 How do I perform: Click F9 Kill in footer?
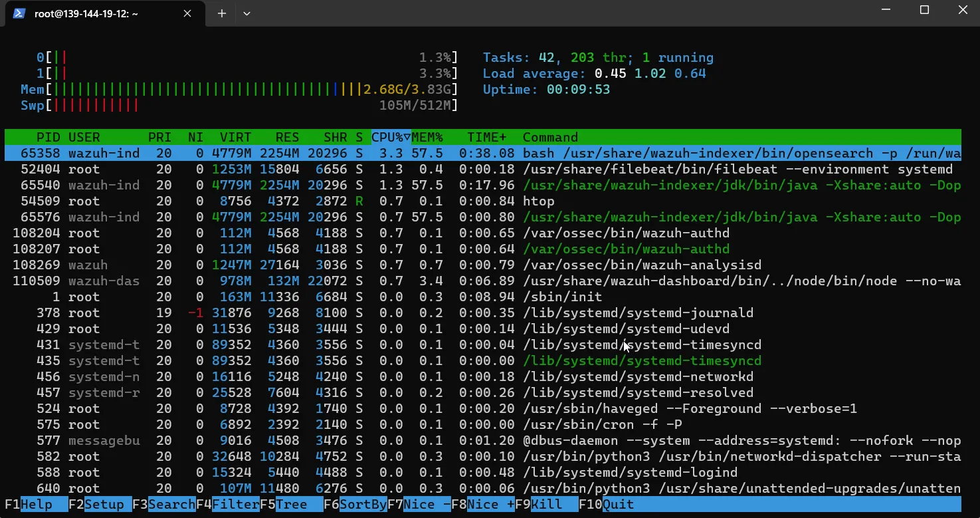[547, 504]
